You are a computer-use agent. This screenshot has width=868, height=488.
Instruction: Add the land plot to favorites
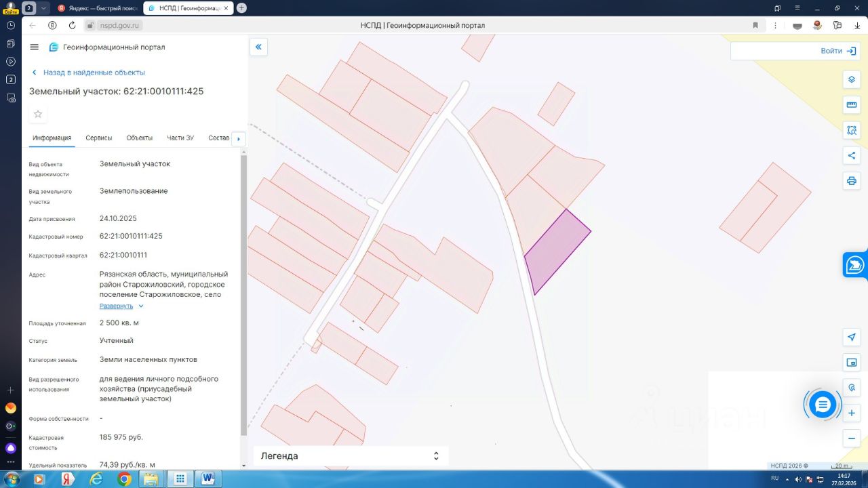38,114
